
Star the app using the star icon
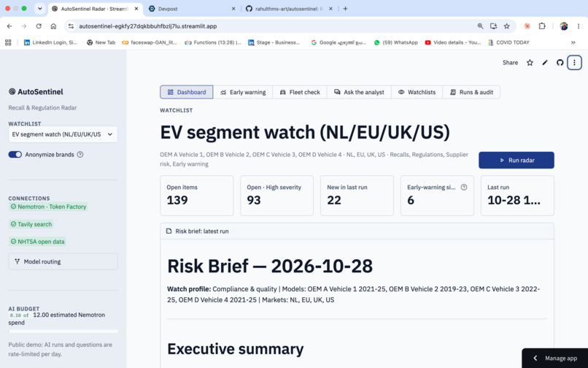530,63
